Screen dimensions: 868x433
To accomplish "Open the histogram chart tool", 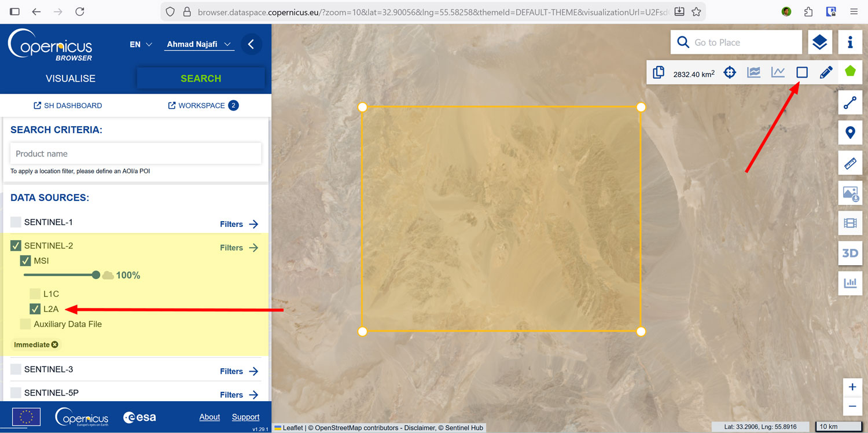I will (x=850, y=283).
